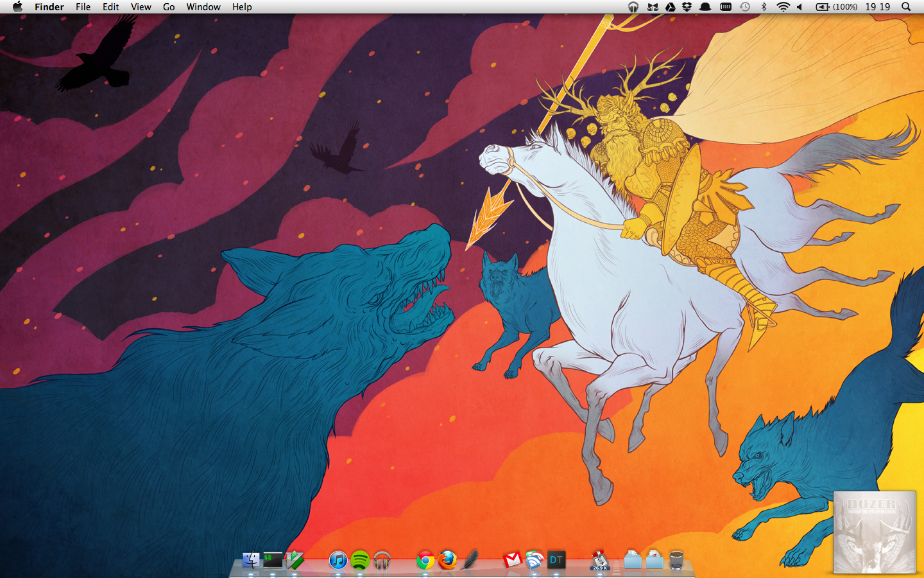Open the battery status showing 100%
Screen dimensions: 924x578
[836, 7]
